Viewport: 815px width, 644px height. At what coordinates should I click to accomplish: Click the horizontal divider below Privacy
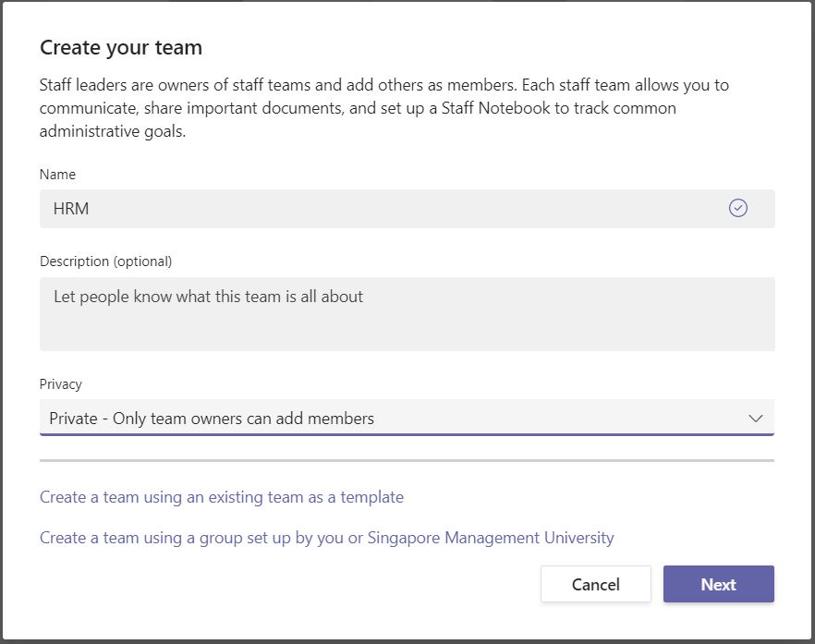point(407,460)
